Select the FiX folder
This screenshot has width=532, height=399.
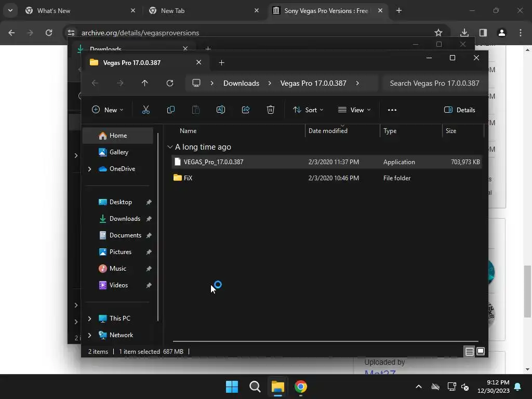(327, 178)
